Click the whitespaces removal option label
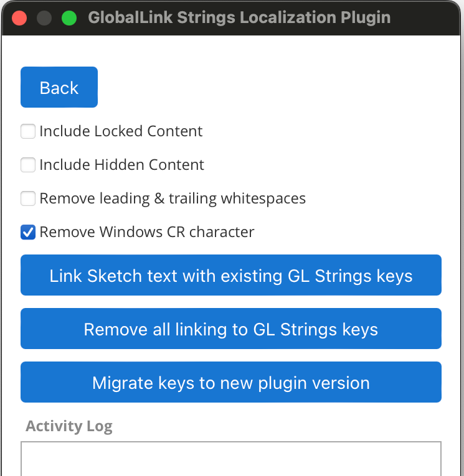 pos(173,199)
